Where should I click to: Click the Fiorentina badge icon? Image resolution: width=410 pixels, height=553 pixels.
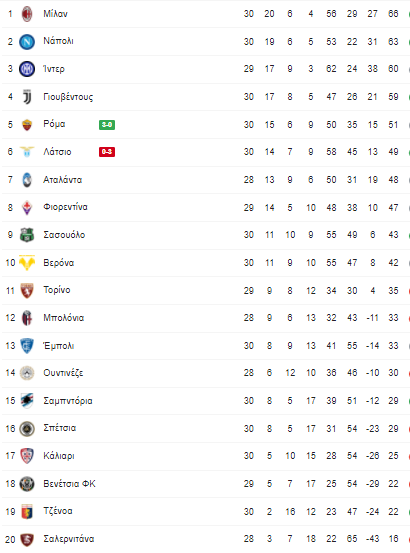point(27,207)
